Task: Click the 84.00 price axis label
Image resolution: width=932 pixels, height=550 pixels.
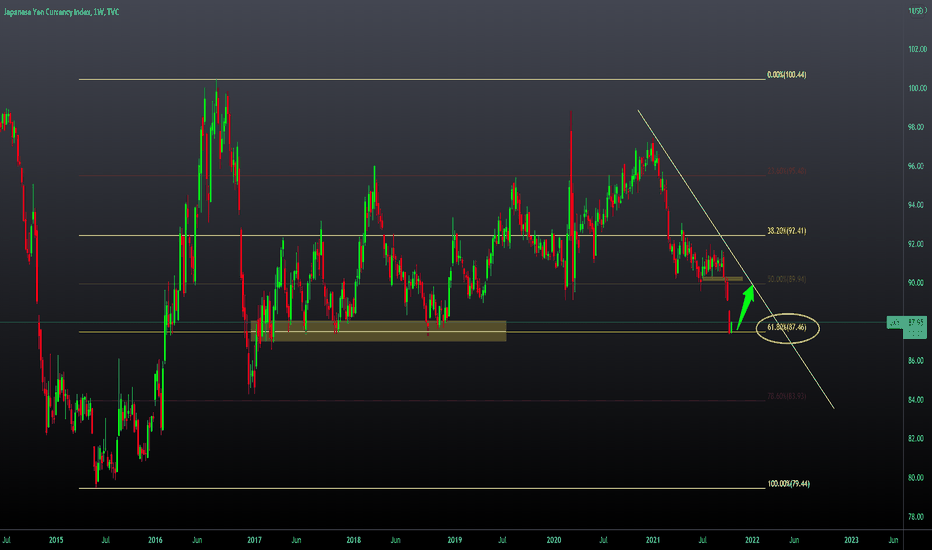Action: pos(917,400)
